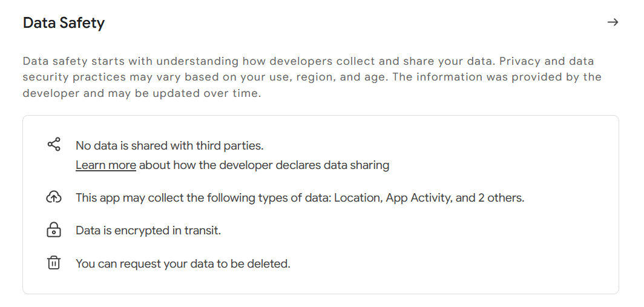Click the trash can deletion icon
Image resolution: width=644 pixels, height=307 pixels.
[54, 263]
